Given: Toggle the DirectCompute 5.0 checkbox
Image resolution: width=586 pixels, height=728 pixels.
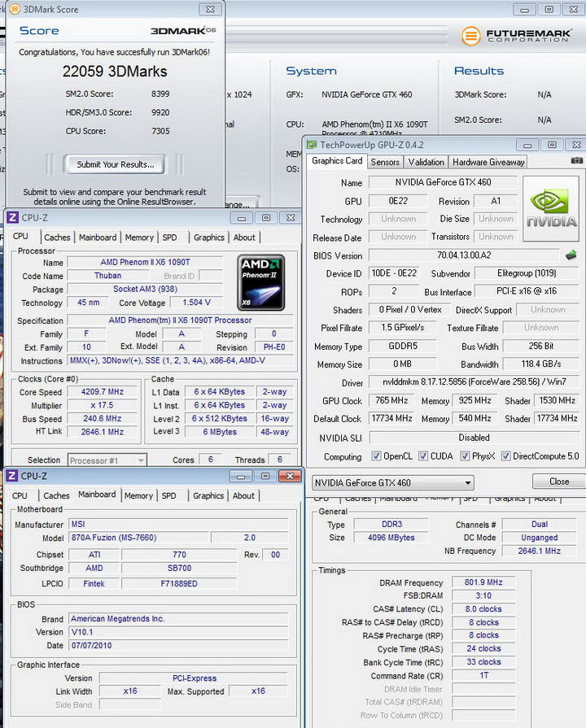Looking at the screenshot, I should coord(505,456).
